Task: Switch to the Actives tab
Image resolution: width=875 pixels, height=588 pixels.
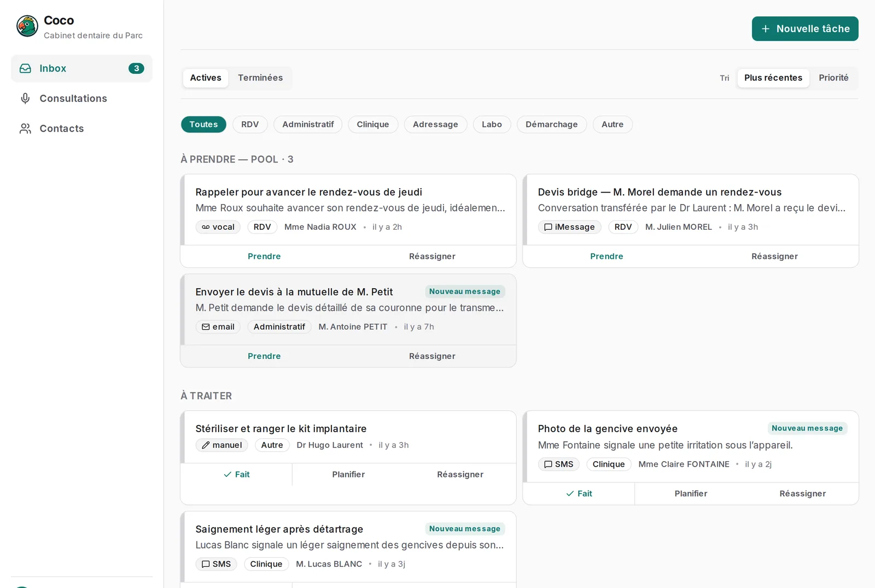Action: pos(206,78)
